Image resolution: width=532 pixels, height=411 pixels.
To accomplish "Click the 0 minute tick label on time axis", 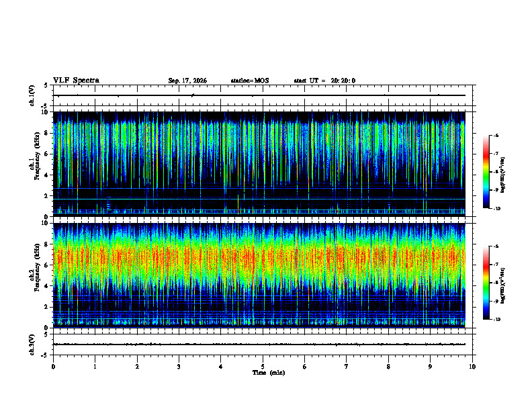I will [53, 367].
